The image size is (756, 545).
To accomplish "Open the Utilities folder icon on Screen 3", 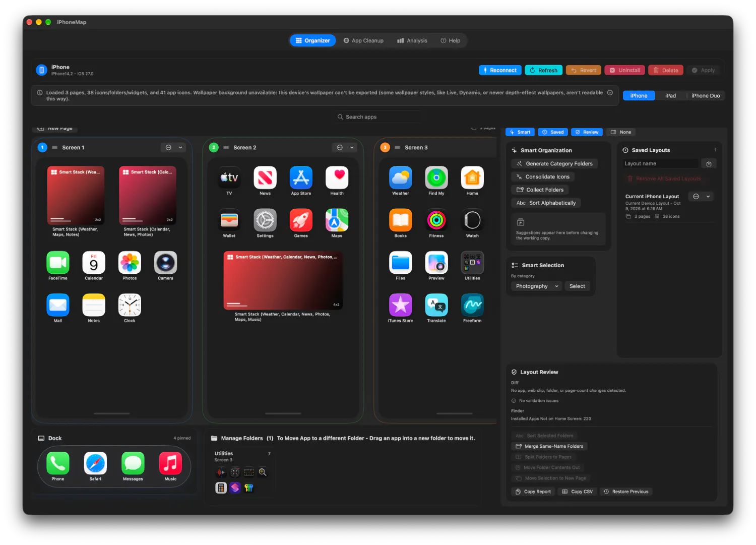I will click(472, 263).
